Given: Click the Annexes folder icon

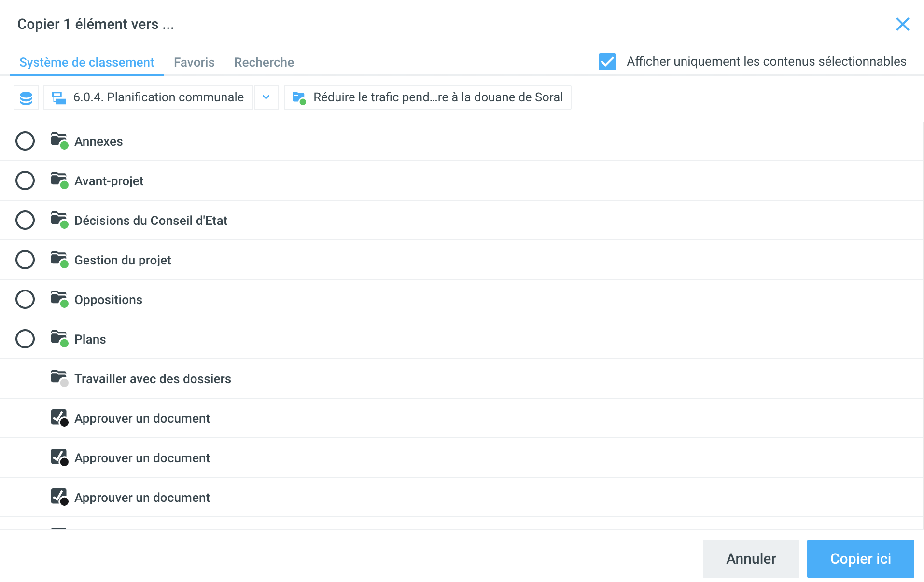Looking at the screenshot, I should (x=59, y=140).
